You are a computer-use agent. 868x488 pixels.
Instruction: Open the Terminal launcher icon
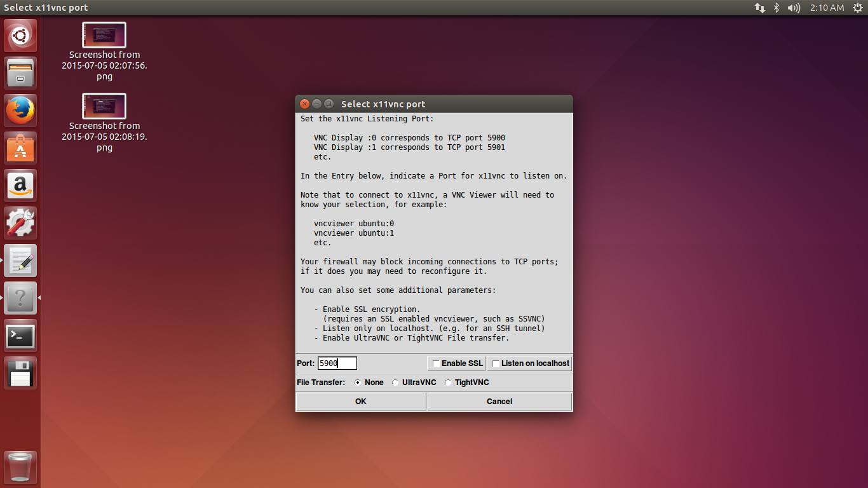click(20, 335)
